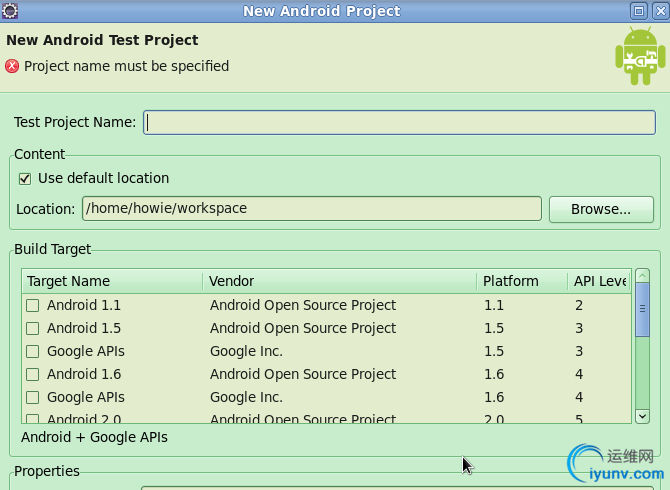
Task: Select the 'Android 1.6' target name text
Action: pos(84,375)
